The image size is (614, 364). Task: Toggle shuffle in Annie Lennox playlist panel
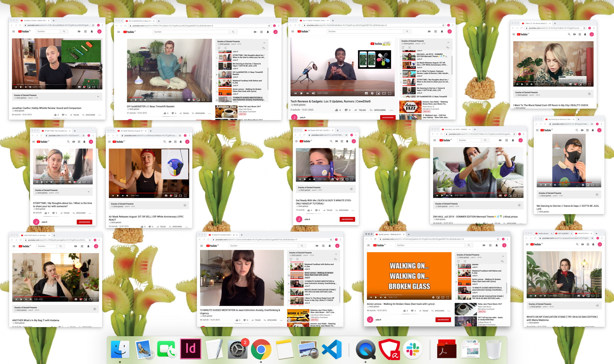click(465, 261)
